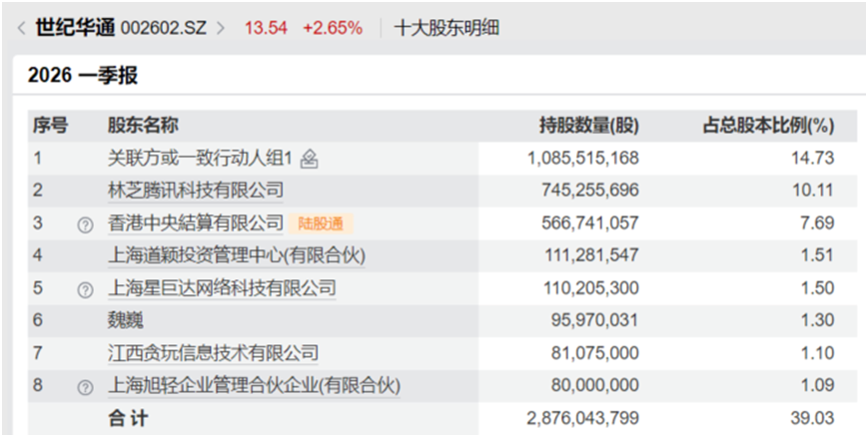Viewport: 868px width, 437px height.
Task: Click ratio value 1.50
Action: pyautogui.click(x=817, y=288)
